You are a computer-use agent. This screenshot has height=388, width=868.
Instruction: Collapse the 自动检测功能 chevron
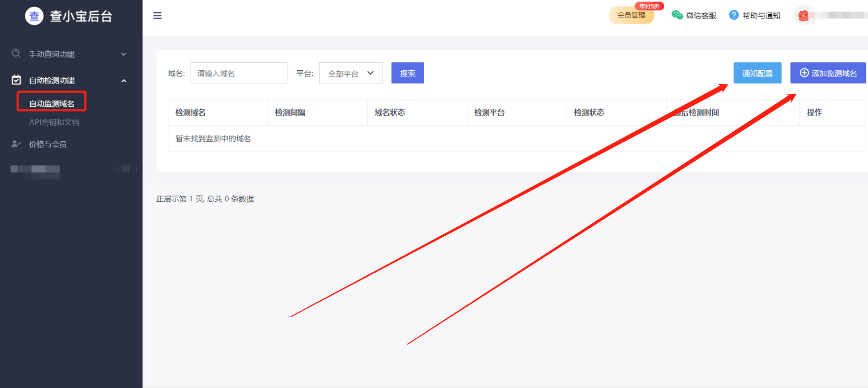(124, 81)
